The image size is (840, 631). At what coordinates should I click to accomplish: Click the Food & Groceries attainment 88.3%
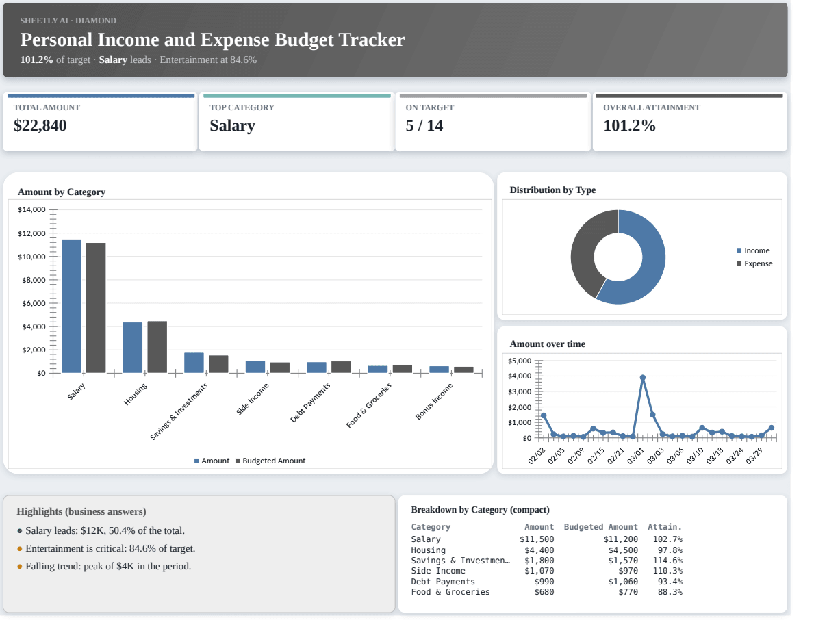pyautogui.click(x=670, y=592)
